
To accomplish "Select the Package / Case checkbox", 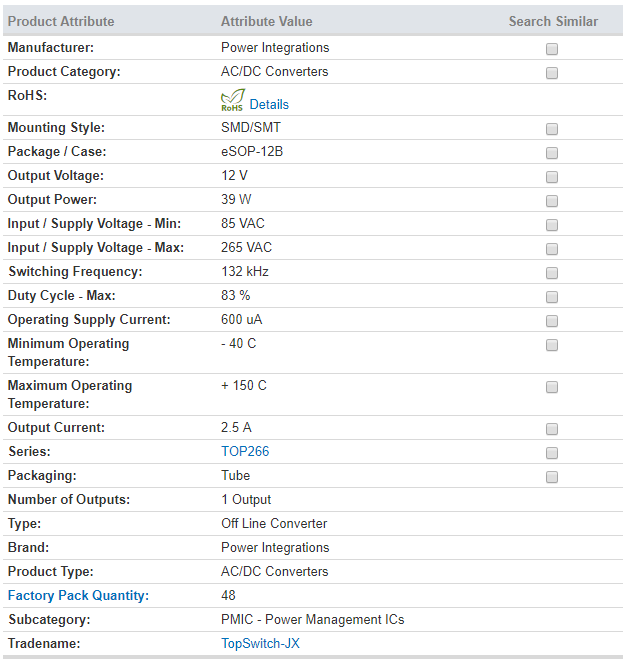I will point(552,153).
